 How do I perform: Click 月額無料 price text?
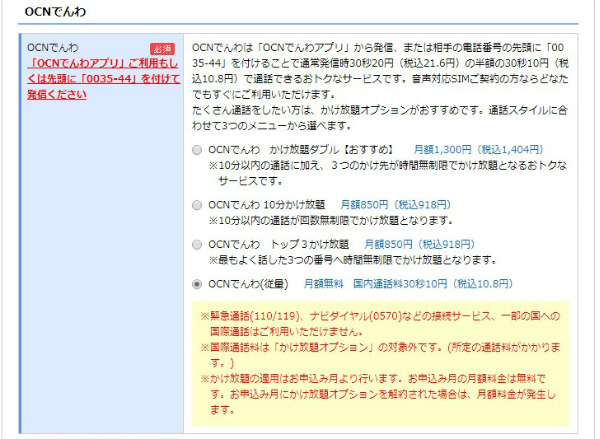[323, 284]
